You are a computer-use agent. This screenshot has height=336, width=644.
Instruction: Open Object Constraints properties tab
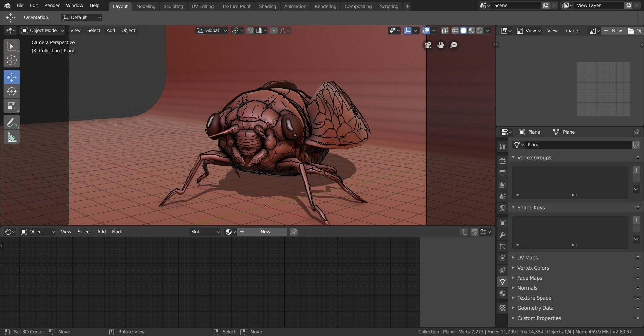pos(502,270)
